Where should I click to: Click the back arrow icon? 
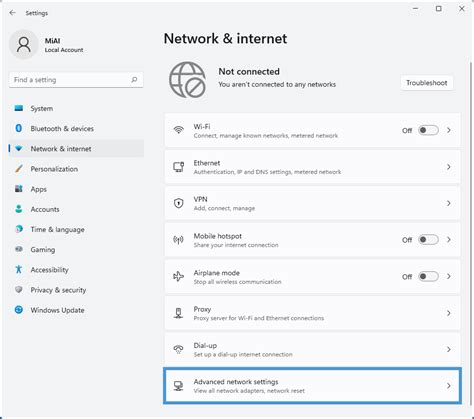[x=13, y=13]
